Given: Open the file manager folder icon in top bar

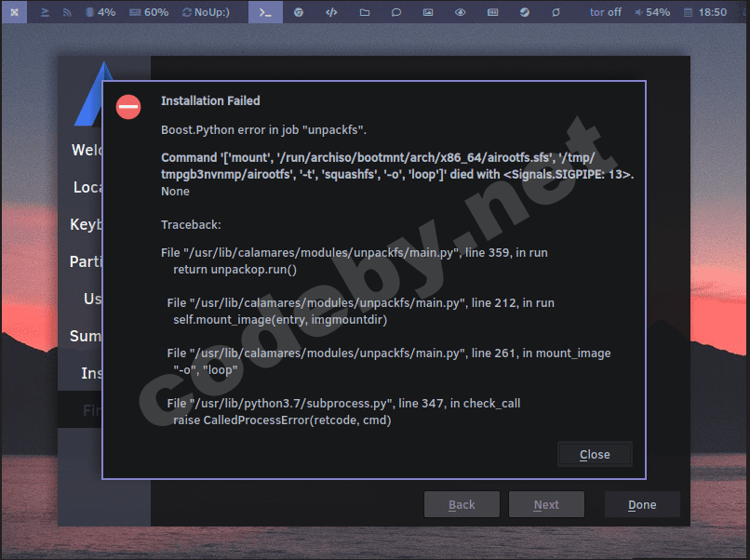Looking at the screenshot, I should pos(365,12).
